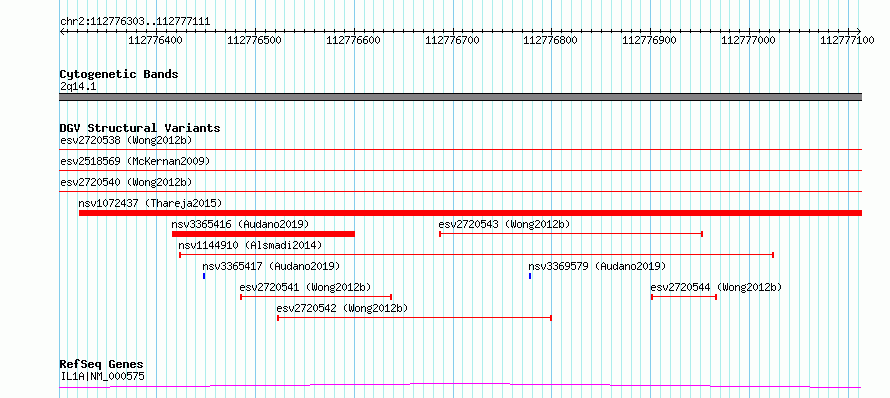Select the nsv1072437 Thareja2015 red bar
Screen dimensions: 890x398
(x=471, y=213)
